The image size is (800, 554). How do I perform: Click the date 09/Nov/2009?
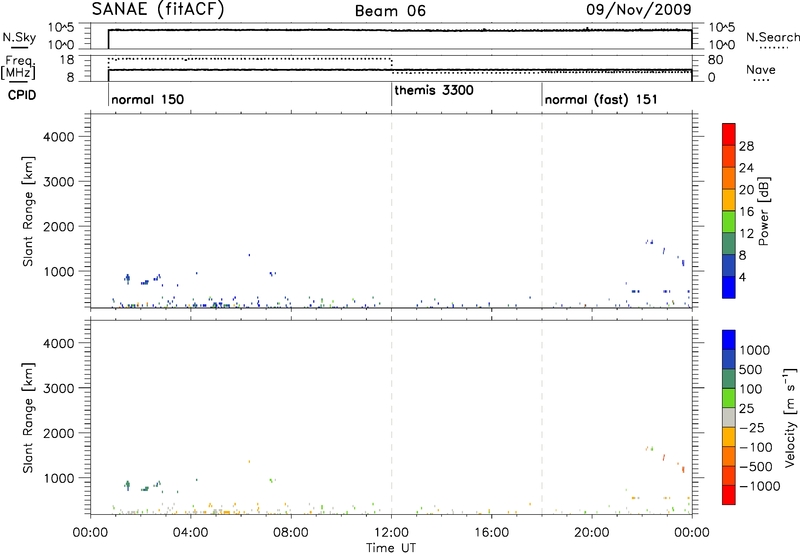point(639,10)
